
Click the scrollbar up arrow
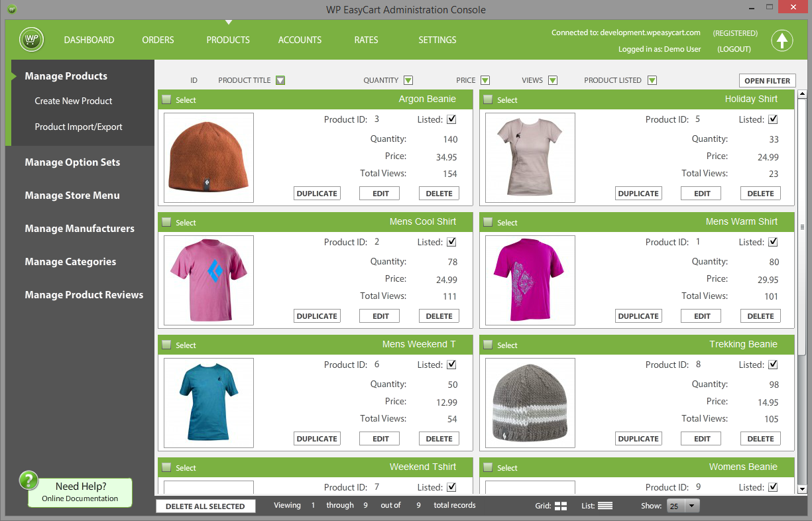click(x=802, y=94)
